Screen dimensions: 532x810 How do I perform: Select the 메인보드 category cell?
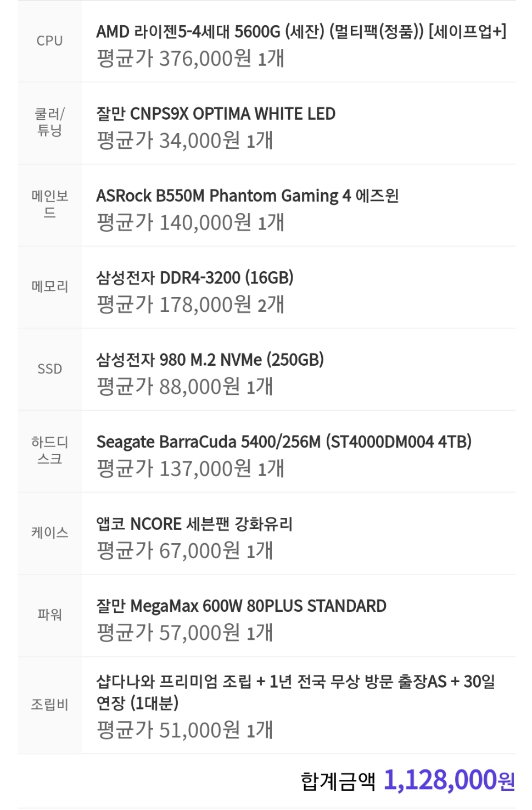pyautogui.click(x=49, y=204)
